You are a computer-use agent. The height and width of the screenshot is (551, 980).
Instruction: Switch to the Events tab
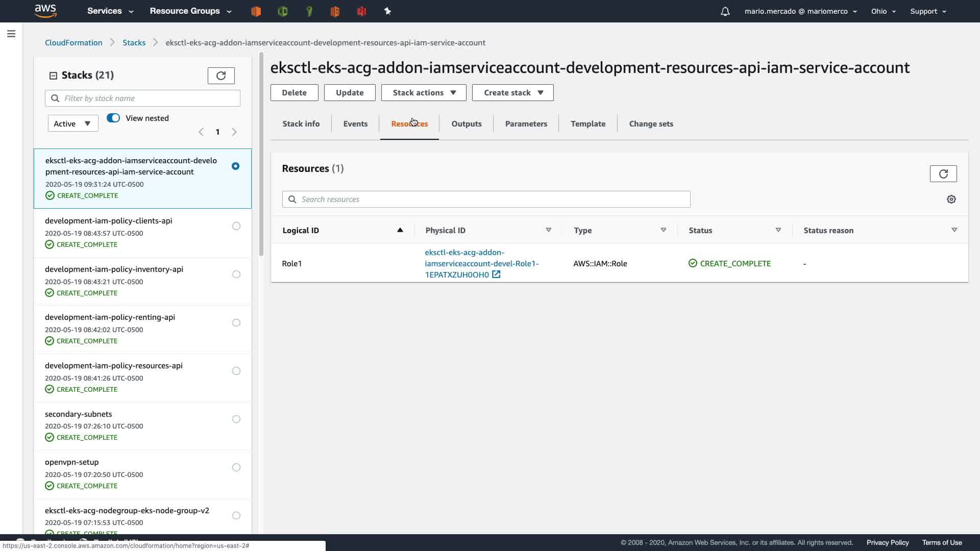click(355, 123)
